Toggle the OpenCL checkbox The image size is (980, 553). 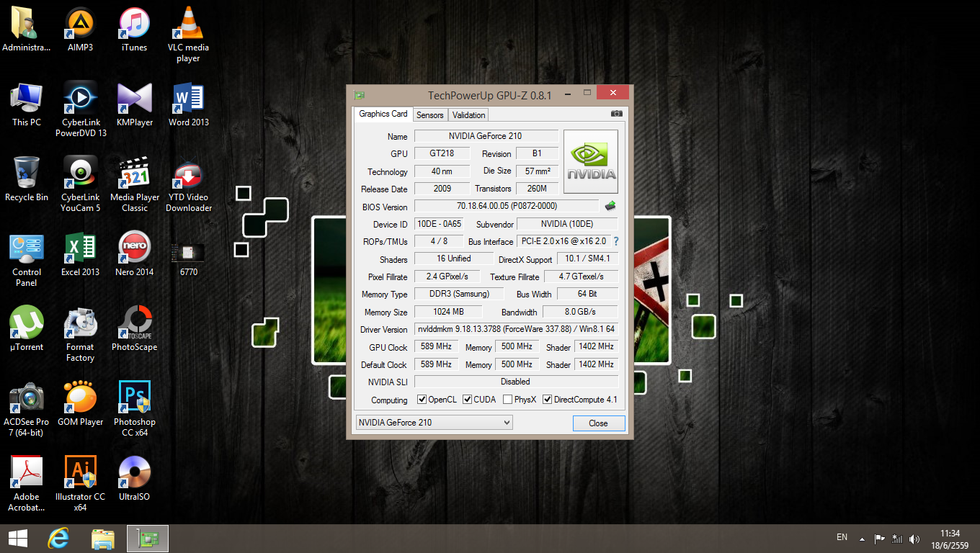coord(422,400)
